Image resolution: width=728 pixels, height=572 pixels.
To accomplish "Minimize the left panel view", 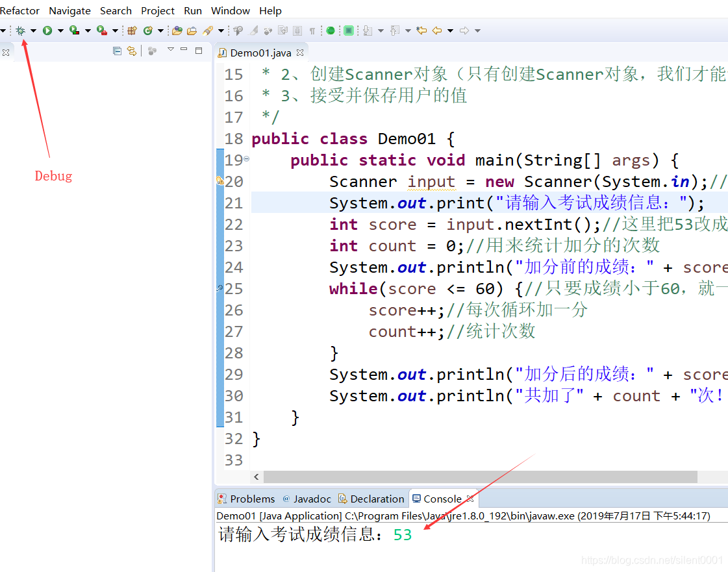I will click(184, 49).
